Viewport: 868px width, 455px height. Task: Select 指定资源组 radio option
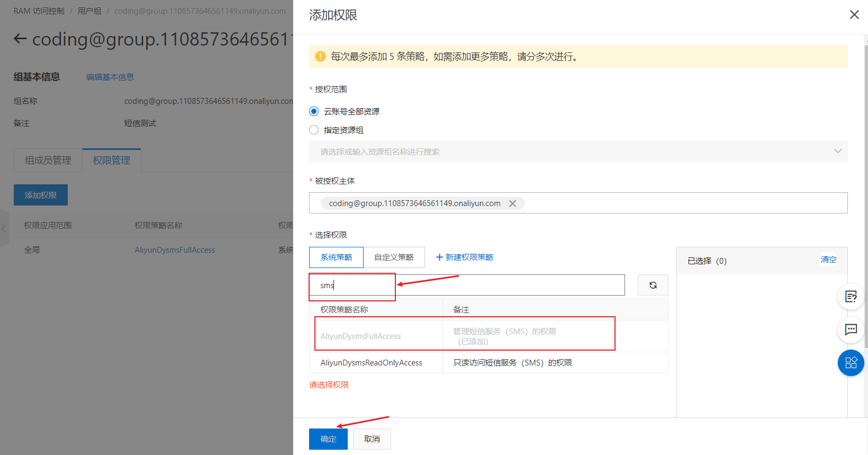[314, 130]
